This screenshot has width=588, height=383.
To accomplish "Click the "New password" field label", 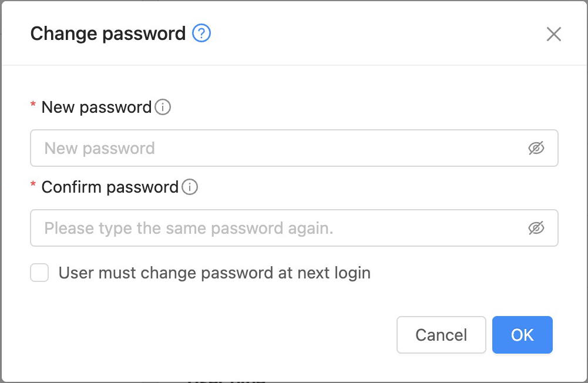I will pyautogui.click(x=97, y=107).
